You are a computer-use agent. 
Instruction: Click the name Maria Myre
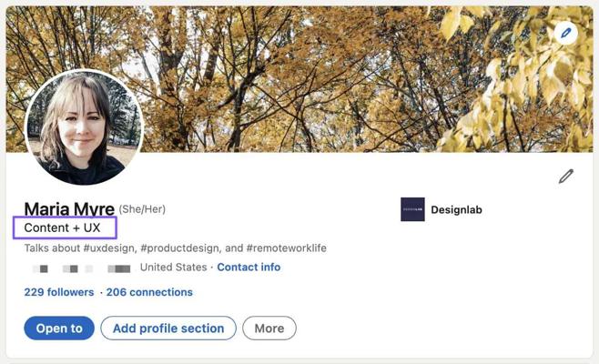[69, 209]
